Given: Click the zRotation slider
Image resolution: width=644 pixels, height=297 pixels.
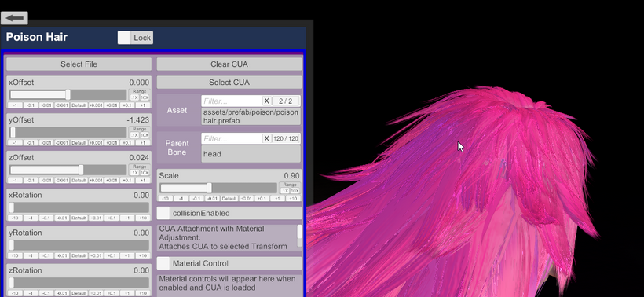Looking at the screenshot, I should (x=79, y=283).
